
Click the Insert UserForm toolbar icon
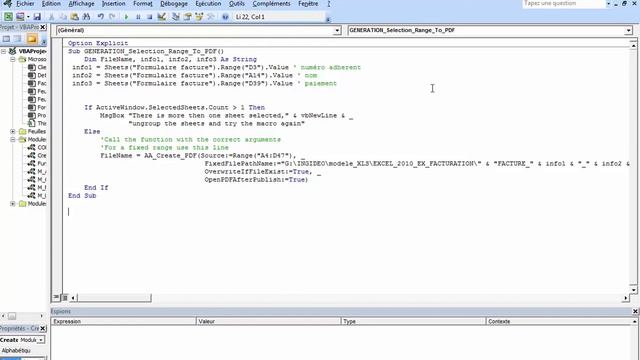20,17
